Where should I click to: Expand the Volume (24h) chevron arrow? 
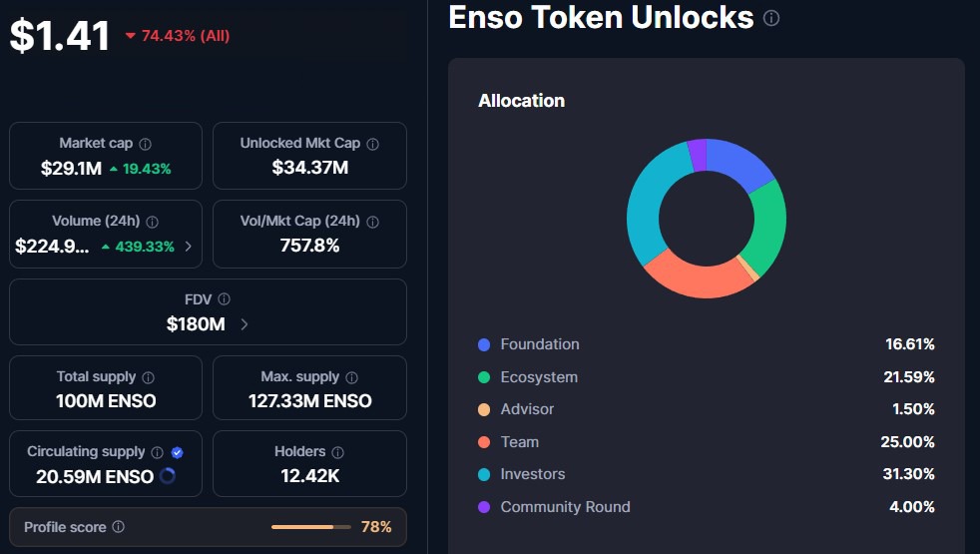coord(189,246)
